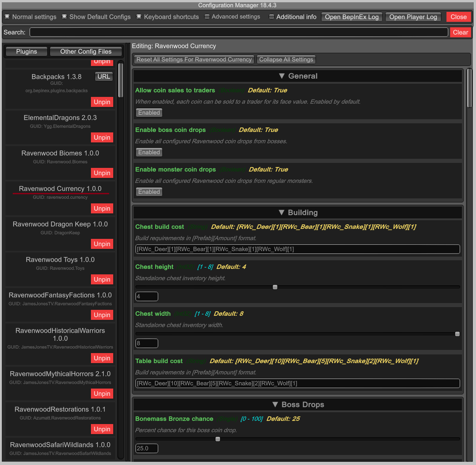Select Ravenwood Dragon Keep 1.0.0 plugin
Viewport: 476px width, 465px height.
point(60,224)
